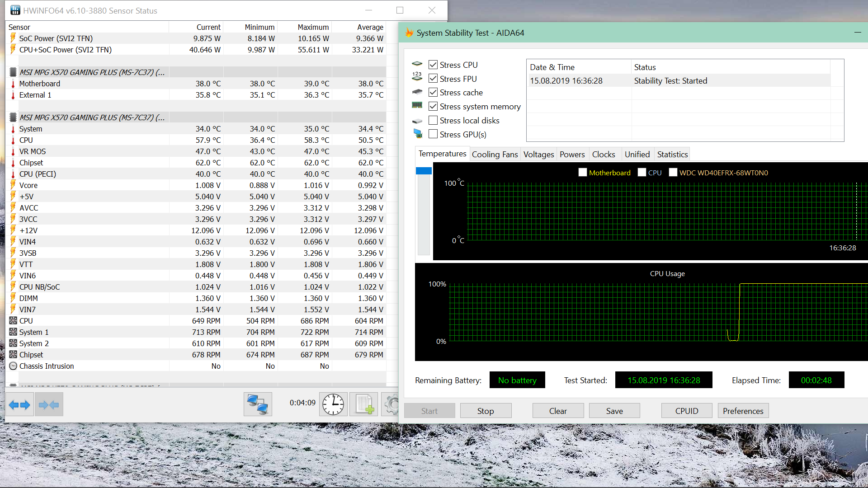
Task: Click the shrink columns inward-arrows icon
Action: 49,404
